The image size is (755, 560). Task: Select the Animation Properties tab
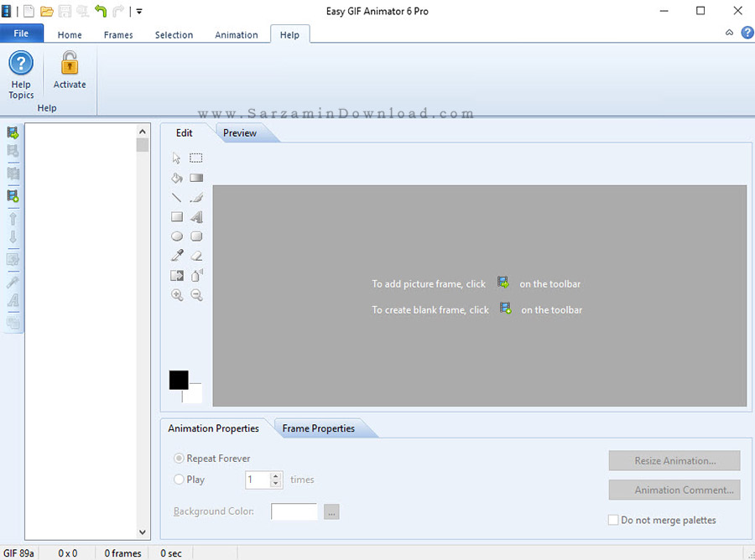pyautogui.click(x=213, y=428)
